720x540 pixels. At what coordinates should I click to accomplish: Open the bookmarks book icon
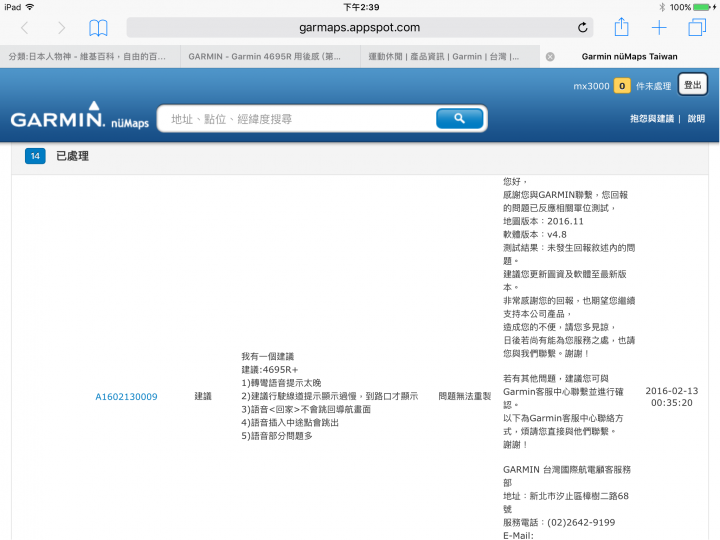(x=98, y=28)
